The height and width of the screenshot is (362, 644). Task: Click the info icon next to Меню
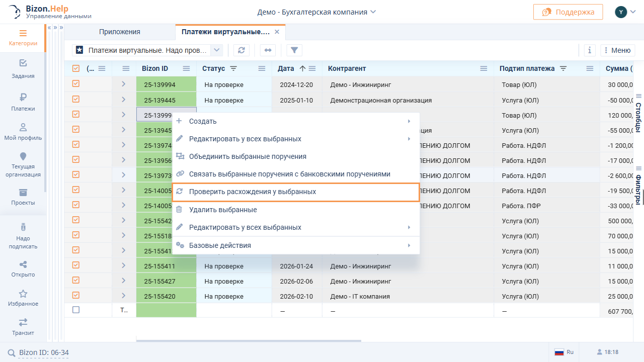pyautogui.click(x=590, y=50)
